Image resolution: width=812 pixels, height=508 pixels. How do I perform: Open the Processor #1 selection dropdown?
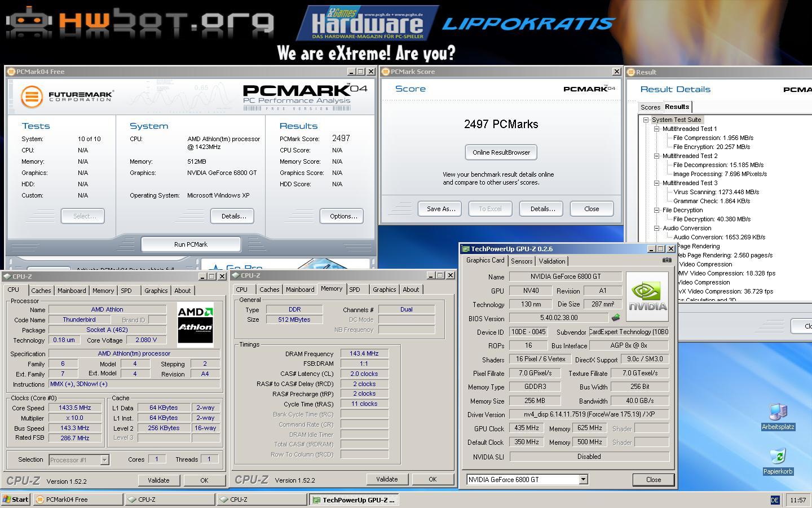point(104,459)
